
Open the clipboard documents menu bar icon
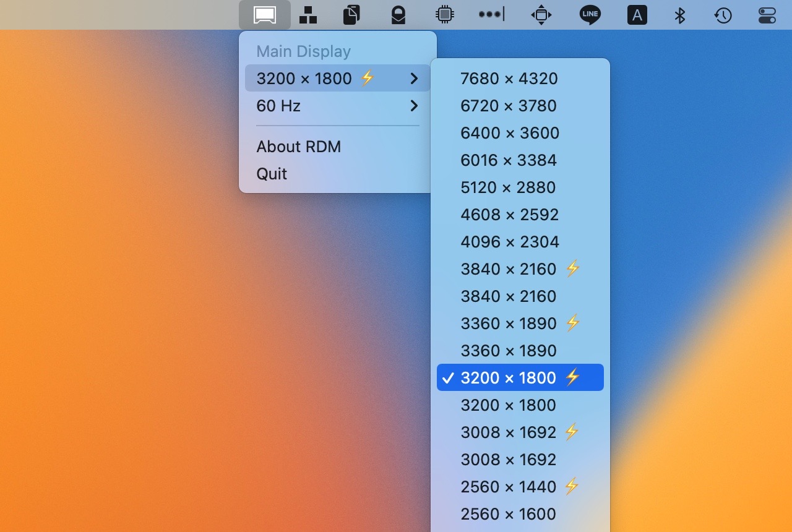pyautogui.click(x=351, y=15)
